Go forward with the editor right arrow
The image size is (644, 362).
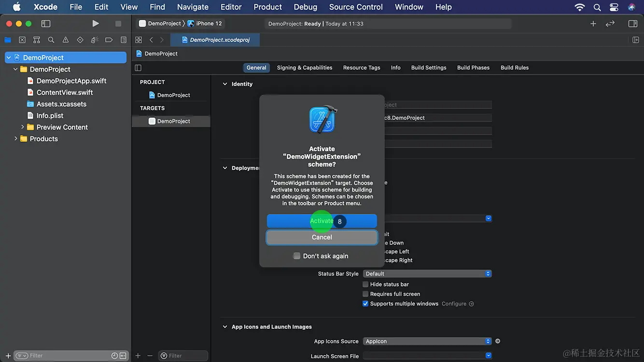(162, 40)
